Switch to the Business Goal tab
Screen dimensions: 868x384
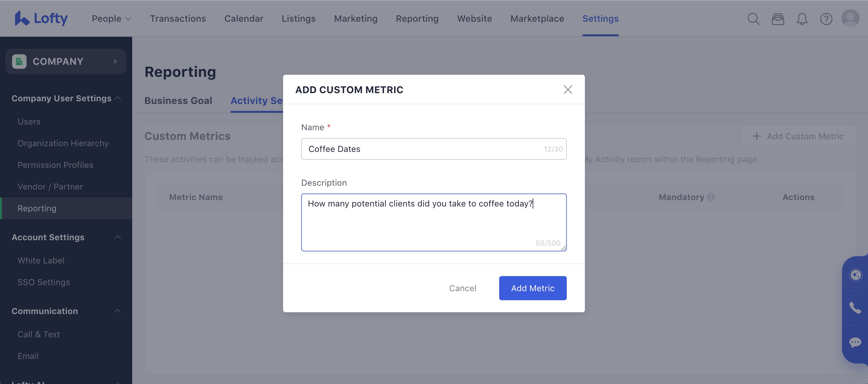[178, 100]
